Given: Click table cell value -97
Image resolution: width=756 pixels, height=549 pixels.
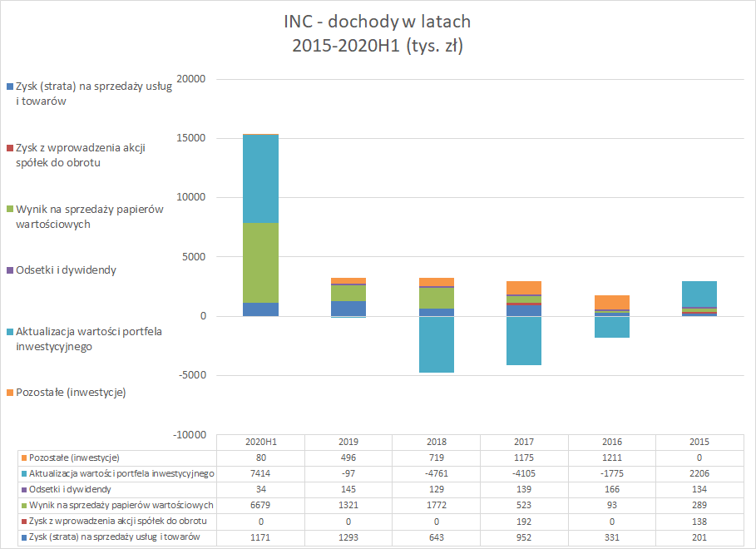Looking at the screenshot, I should [348, 474].
